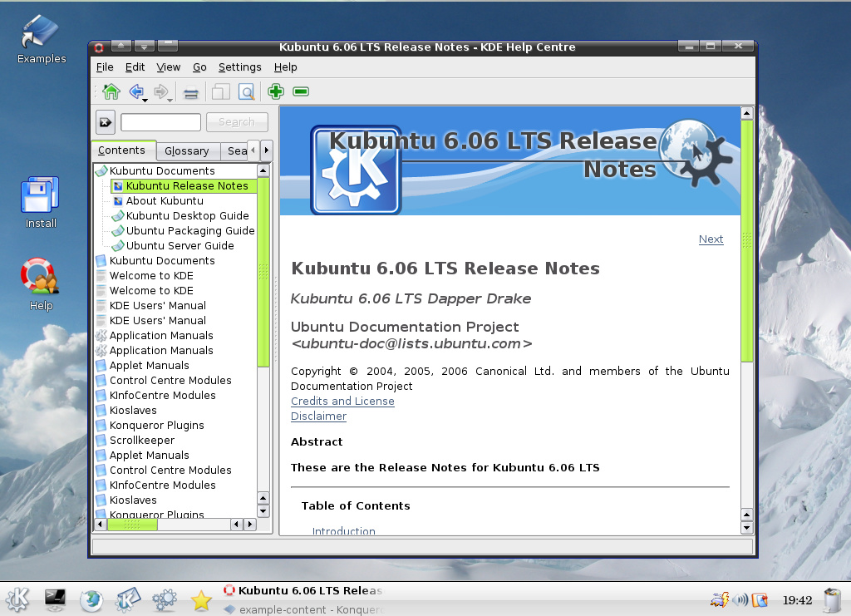Open Ubuntu Server Guide tree entry
The width and height of the screenshot is (851, 616).
(x=180, y=246)
